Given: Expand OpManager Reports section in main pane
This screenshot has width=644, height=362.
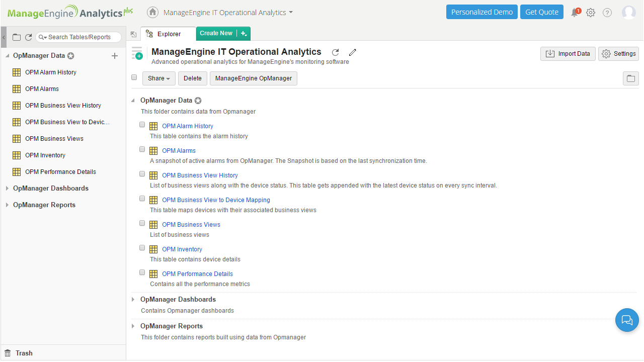Looking at the screenshot, I should point(133,326).
